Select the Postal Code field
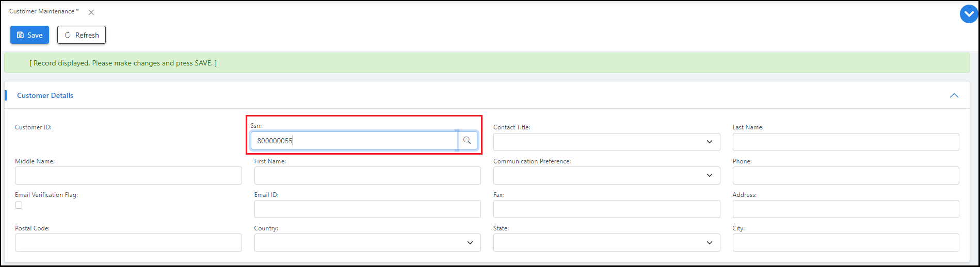This screenshot has width=980, height=267. [x=128, y=242]
